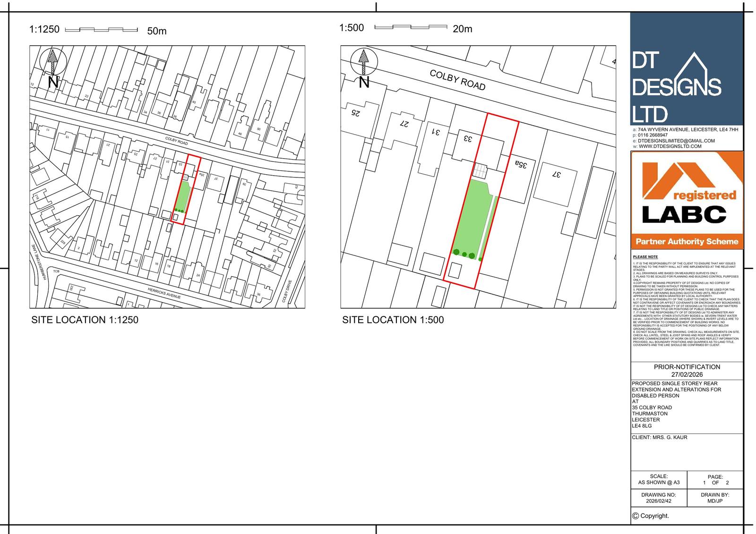Click the 50m scale bar graphic
Image resolution: width=756 pixels, height=534 pixels.
pyautogui.click(x=101, y=30)
